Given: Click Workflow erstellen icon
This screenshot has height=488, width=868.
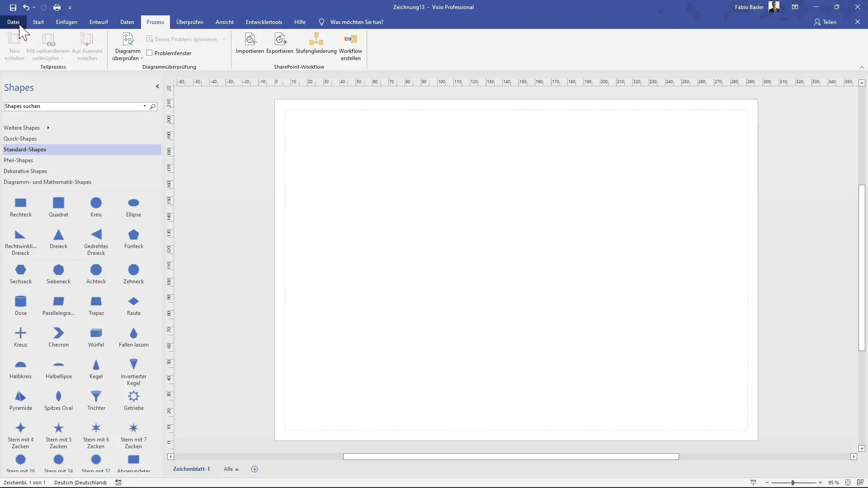Looking at the screenshot, I should (x=350, y=47).
